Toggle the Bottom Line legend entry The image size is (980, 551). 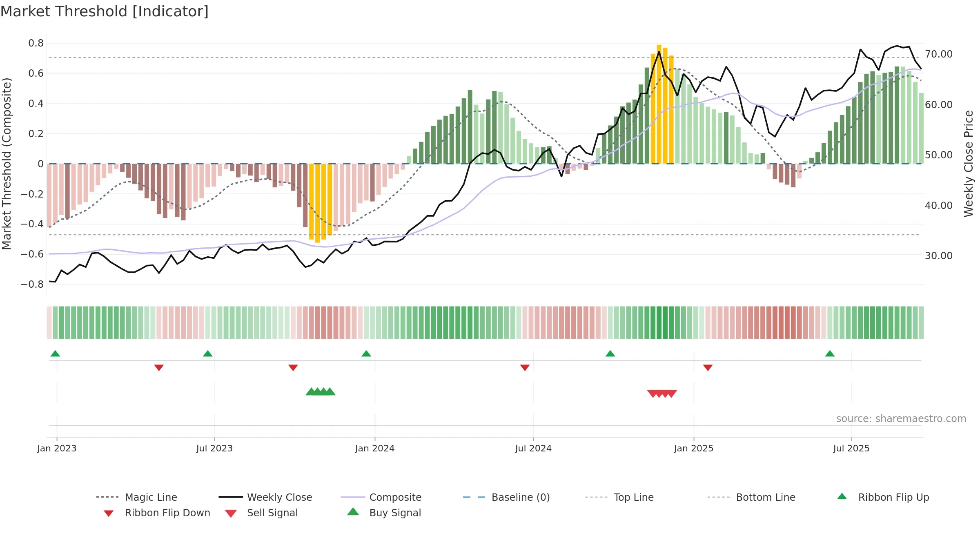tap(751, 497)
